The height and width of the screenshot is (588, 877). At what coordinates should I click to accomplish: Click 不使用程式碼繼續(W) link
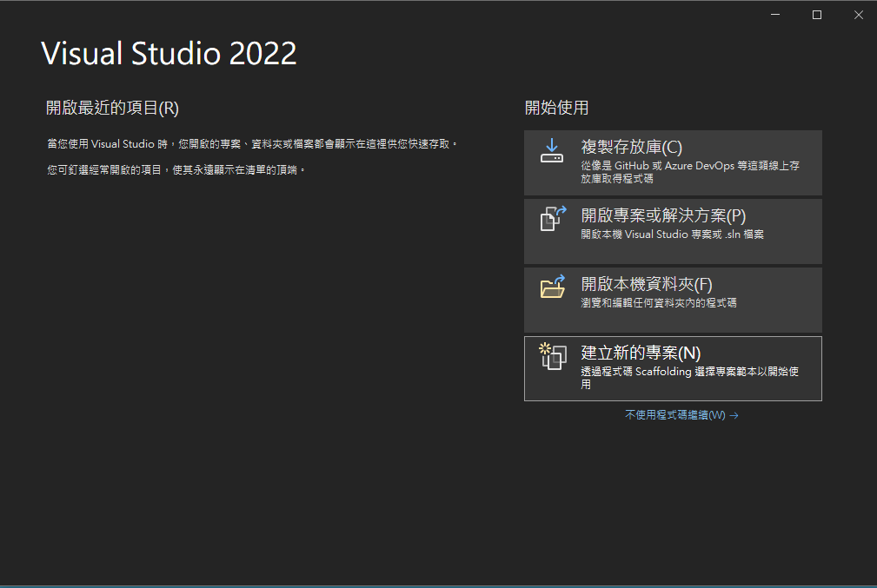pyautogui.click(x=681, y=415)
